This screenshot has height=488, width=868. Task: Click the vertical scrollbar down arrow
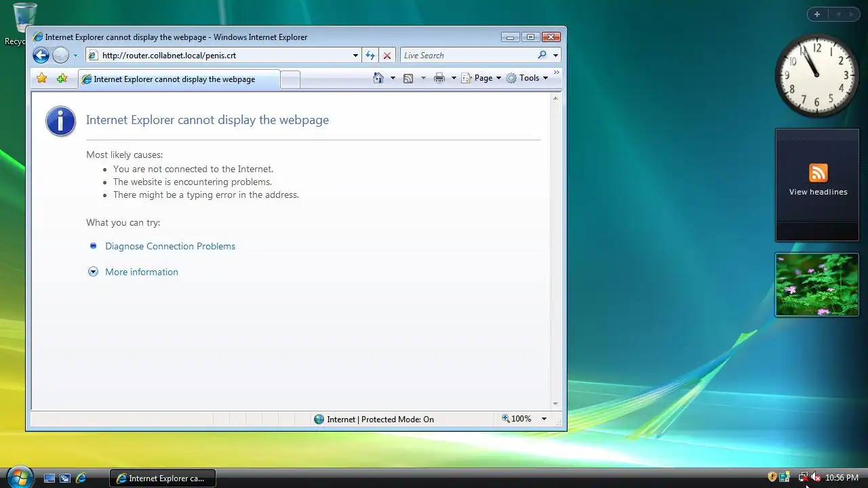click(x=555, y=404)
